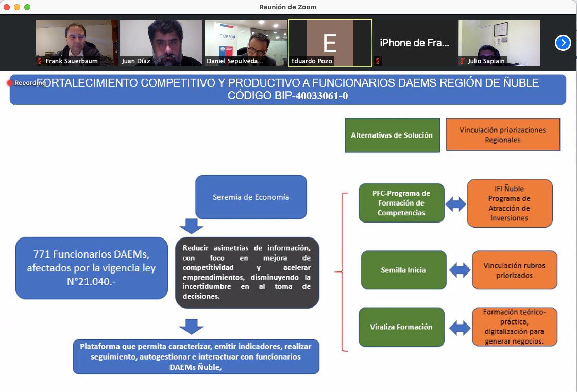This screenshot has height=392, width=577.
Task: Click double arrow beside Viraliza Formación
Action: click(x=460, y=328)
